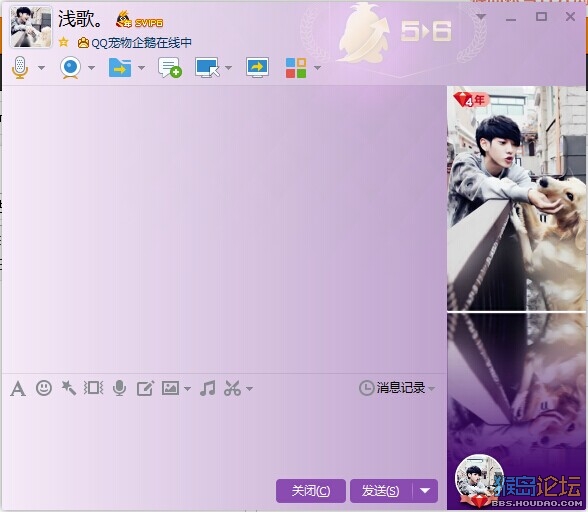Open contact avatar in title bar
Viewport: 588px width, 512px height.
(x=31, y=27)
